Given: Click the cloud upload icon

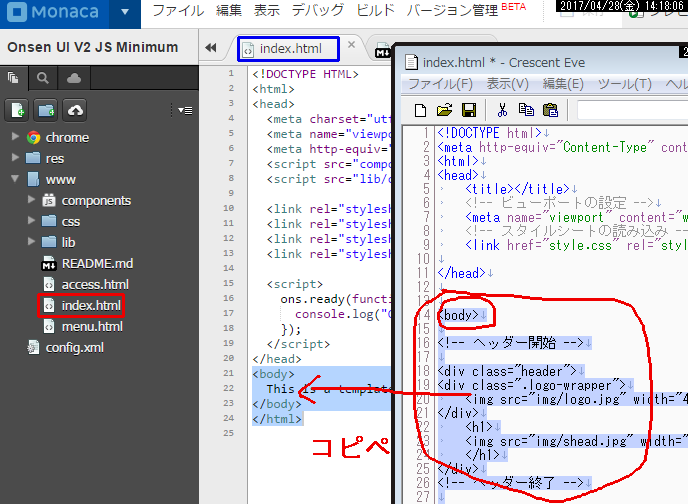Looking at the screenshot, I should [x=75, y=110].
